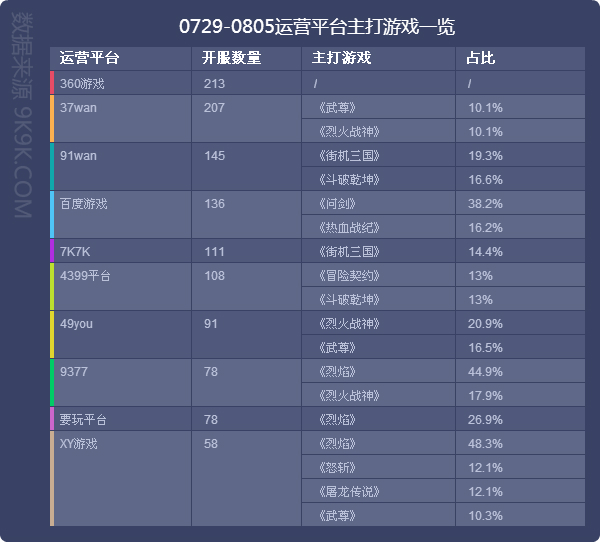Click 《烈焰》 in the 要玩平台 row
The width and height of the screenshot is (600, 542).
(337, 420)
